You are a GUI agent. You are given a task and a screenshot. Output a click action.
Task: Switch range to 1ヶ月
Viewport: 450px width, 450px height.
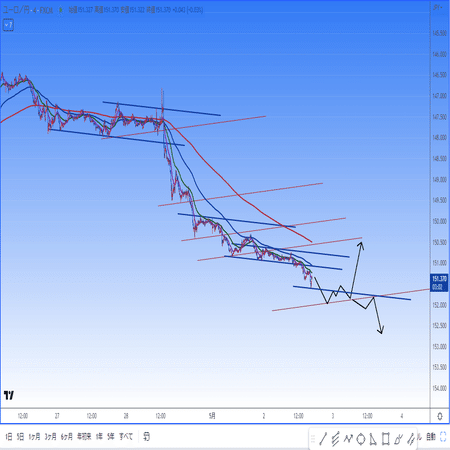(34, 437)
